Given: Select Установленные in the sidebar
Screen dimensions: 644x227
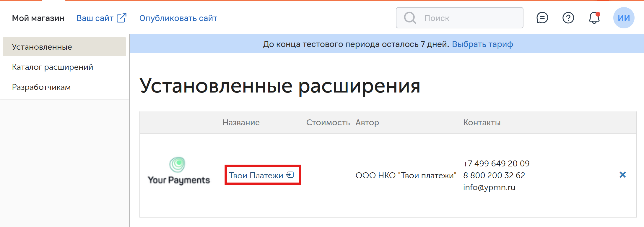Looking at the screenshot, I should (x=64, y=47).
